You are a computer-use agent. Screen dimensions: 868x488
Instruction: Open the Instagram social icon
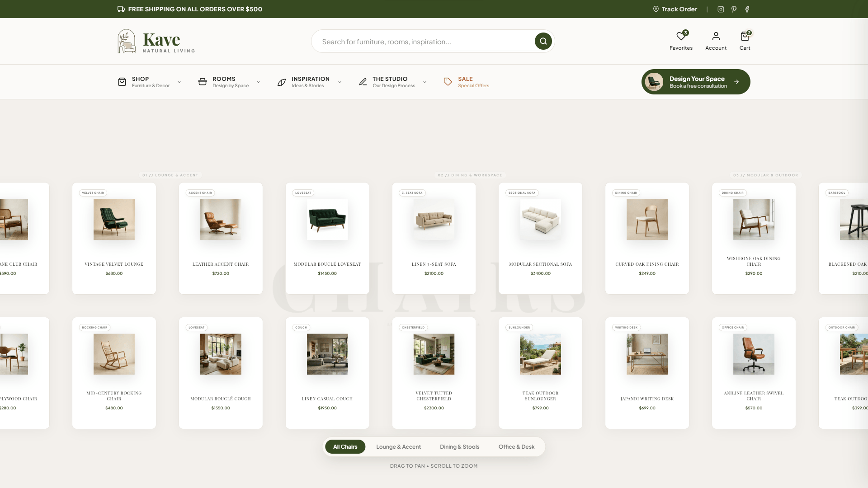click(x=721, y=9)
